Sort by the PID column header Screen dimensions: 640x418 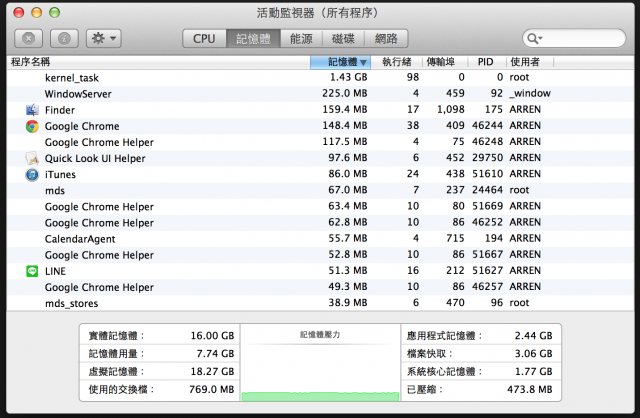(485, 62)
